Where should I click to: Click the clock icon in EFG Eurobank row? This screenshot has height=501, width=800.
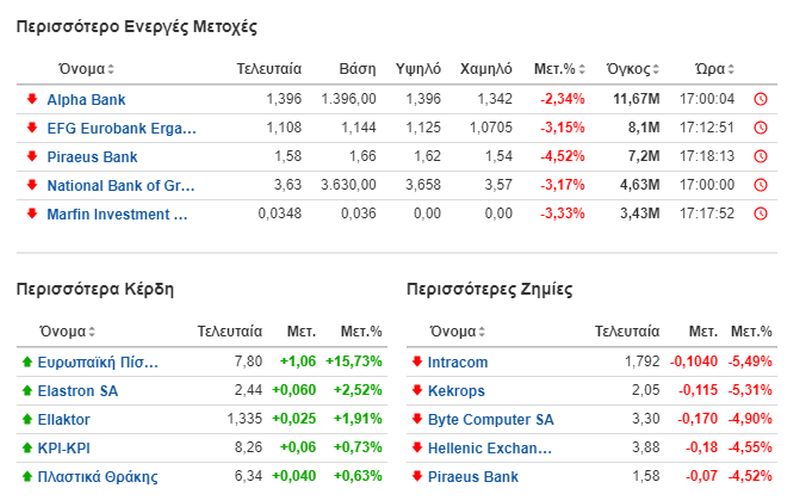coord(760,128)
